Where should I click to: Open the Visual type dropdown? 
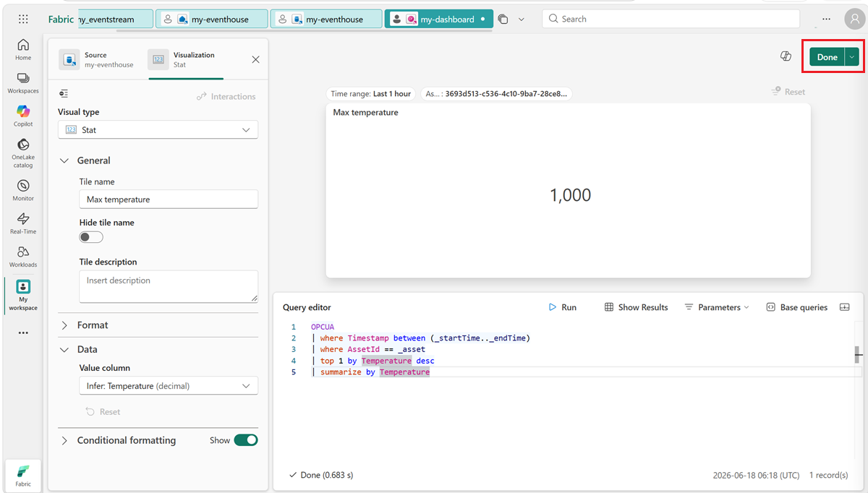click(x=158, y=130)
